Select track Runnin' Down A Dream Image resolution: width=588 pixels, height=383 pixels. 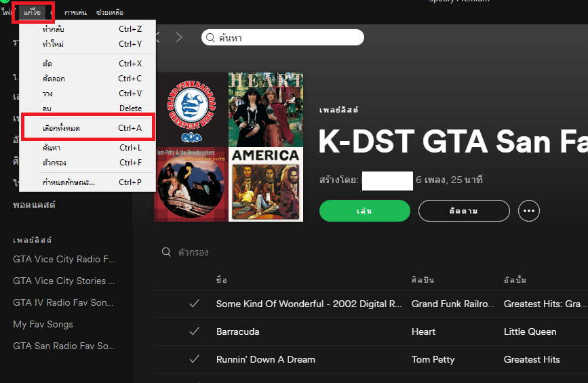pyautogui.click(x=265, y=359)
